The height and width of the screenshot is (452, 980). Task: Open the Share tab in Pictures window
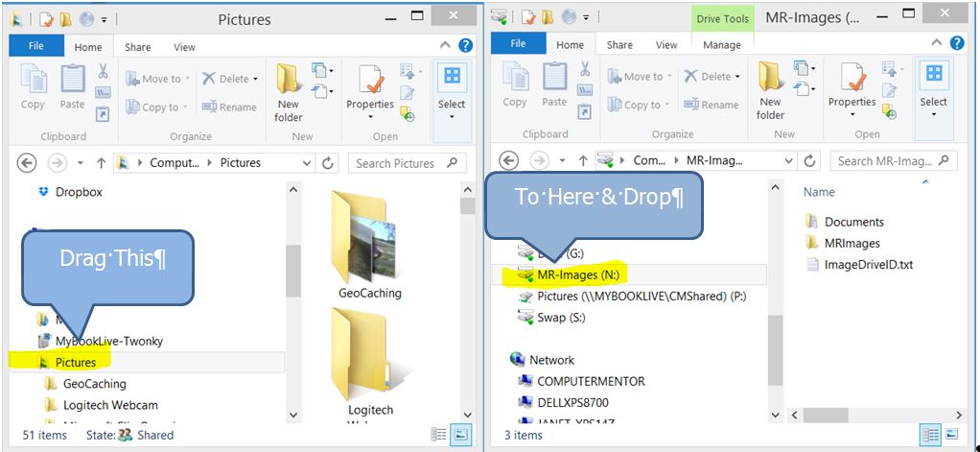(x=138, y=47)
